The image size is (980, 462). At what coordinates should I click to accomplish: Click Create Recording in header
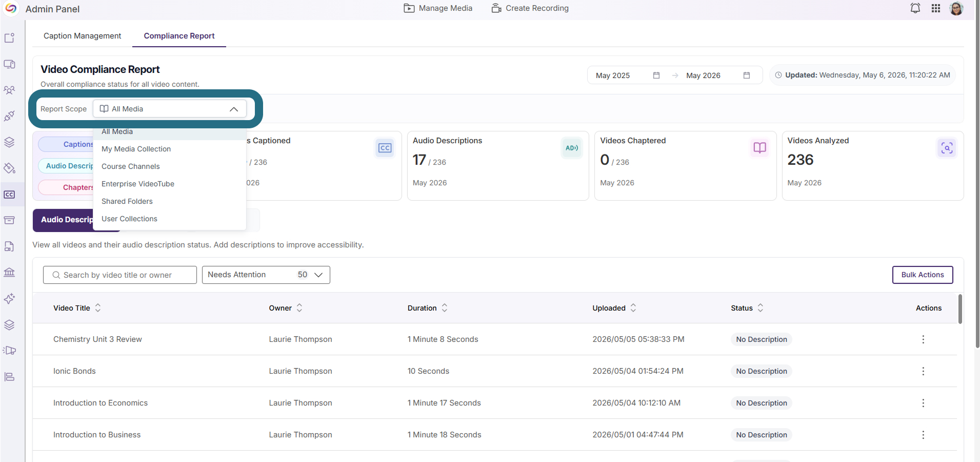(530, 8)
